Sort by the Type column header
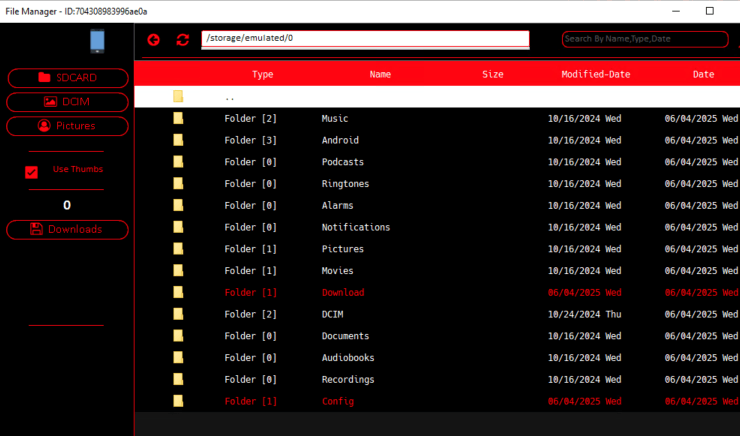 (x=262, y=75)
